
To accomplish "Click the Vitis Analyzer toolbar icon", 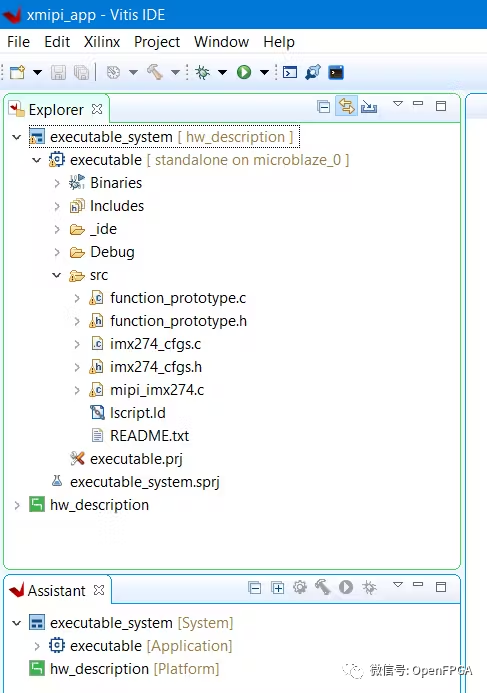I will click(313, 72).
